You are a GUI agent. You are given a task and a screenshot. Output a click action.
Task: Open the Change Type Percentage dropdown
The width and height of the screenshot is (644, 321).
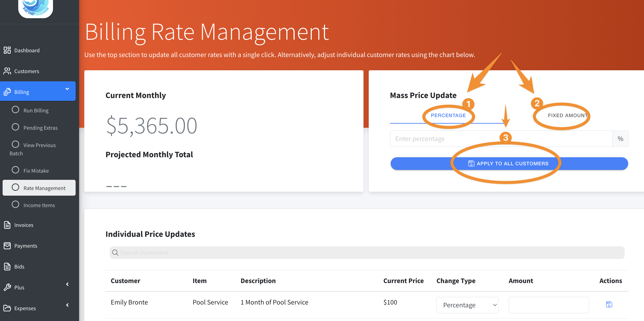(x=467, y=305)
